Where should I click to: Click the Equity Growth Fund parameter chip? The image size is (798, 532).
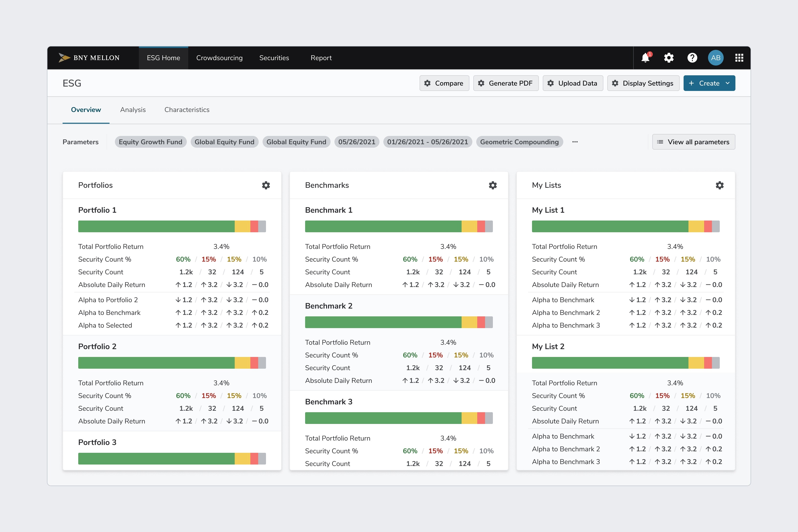point(150,142)
